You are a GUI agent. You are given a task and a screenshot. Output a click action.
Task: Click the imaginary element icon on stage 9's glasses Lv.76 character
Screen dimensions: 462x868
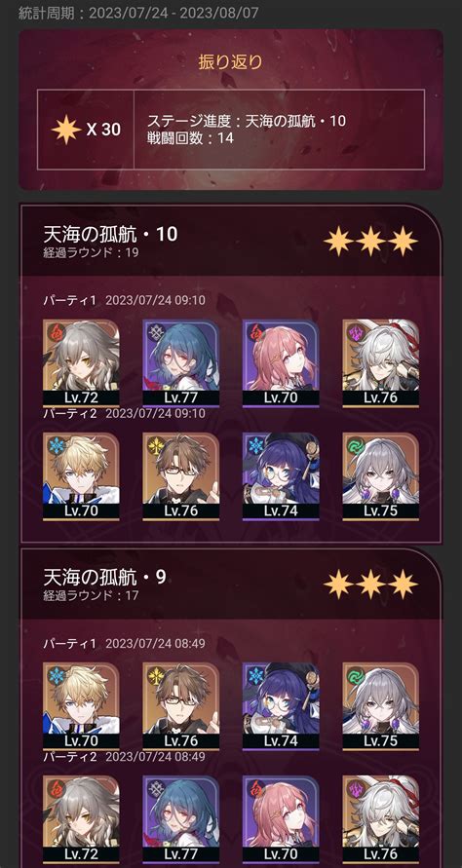tap(155, 675)
